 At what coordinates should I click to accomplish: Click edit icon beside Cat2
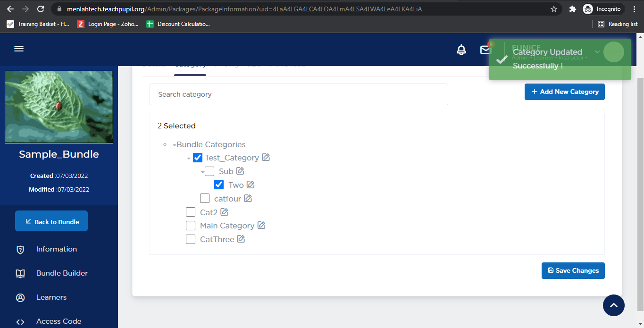224,212
